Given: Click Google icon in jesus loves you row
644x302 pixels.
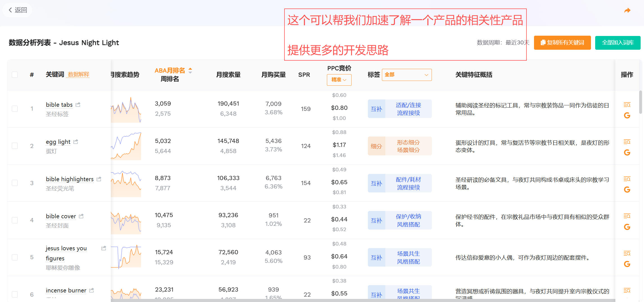Looking at the screenshot, I should (x=627, y=264).
